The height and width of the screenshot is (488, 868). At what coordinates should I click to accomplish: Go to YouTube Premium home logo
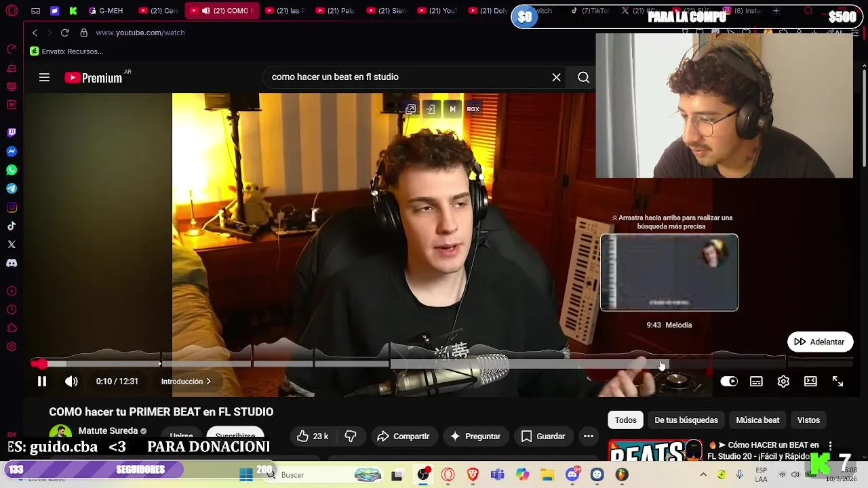94,78
